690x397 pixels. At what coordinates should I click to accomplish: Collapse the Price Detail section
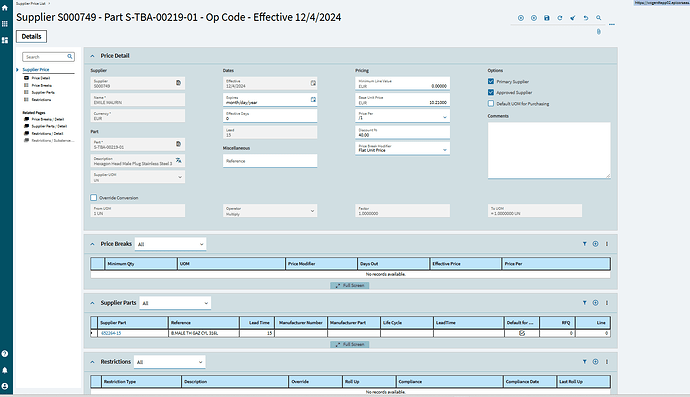click(x=92, y=56)
